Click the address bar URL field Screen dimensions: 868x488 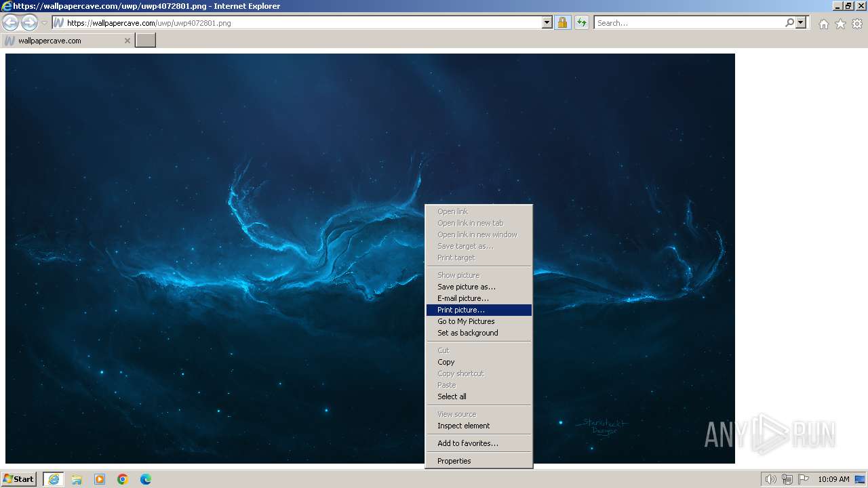tap(302, 23)
